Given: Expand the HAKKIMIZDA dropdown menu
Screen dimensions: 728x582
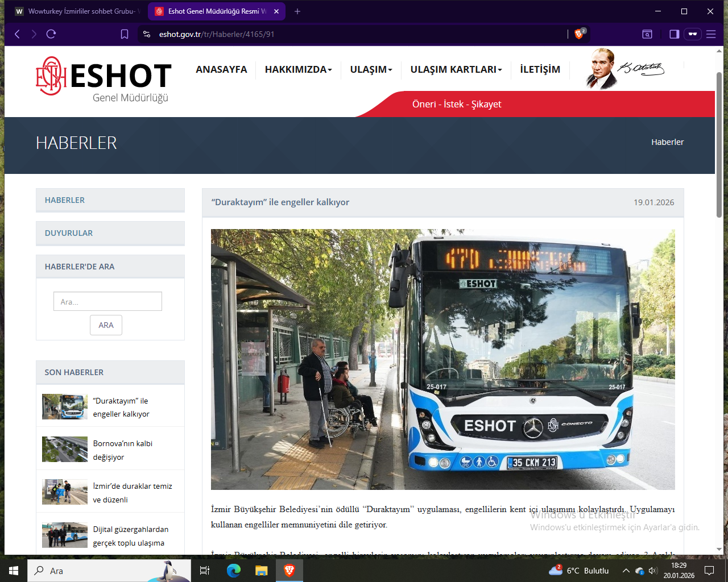Looking at the screenshot, I should coord(298,69).
